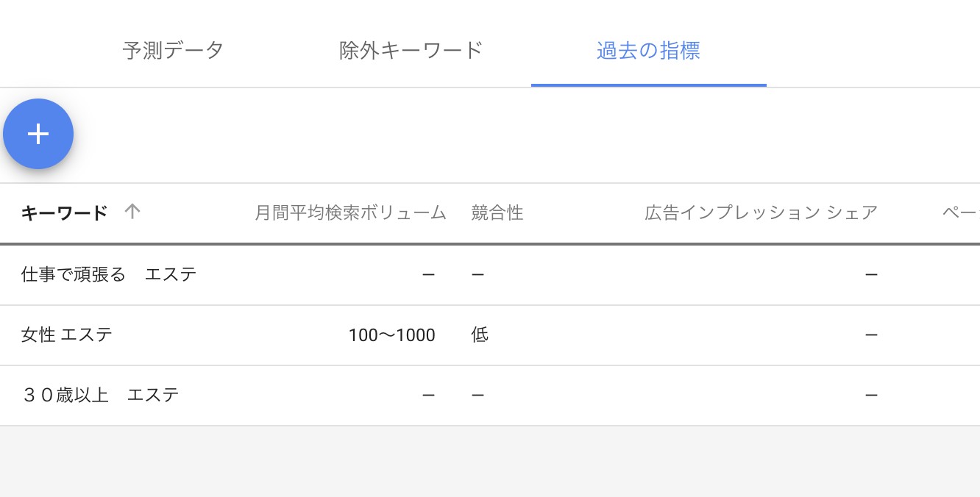Select the 30歳以上 エステ keyword row
The height and width of the screenshot is (497, 980).
click(490, 396)
